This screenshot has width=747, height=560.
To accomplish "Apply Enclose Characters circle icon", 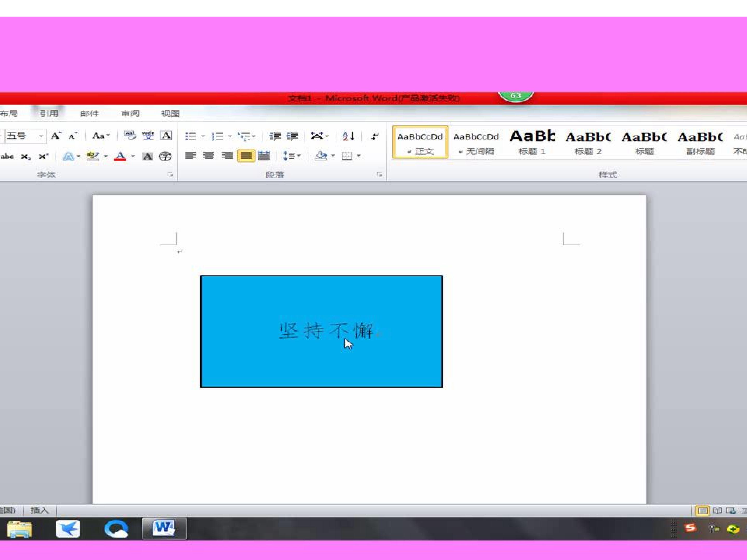I will [165, 156].
